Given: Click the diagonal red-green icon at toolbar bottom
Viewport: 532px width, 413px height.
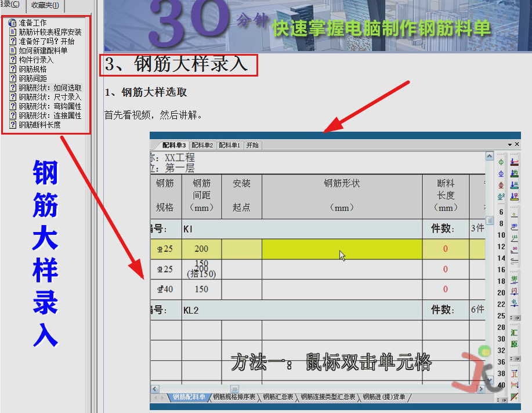Looking at the screenshot, I should [515, 396].
